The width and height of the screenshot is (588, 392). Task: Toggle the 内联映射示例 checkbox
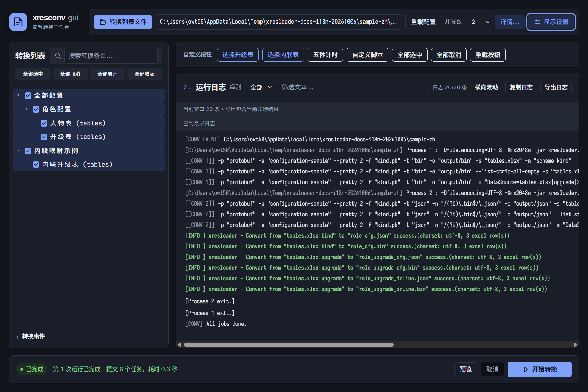28,151
